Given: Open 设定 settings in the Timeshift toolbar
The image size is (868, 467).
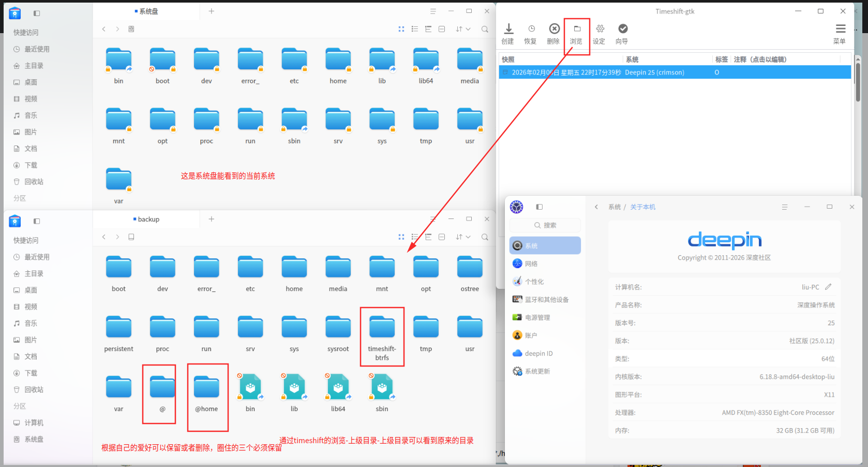Looking at the screenshot, I should pos(599,34).
